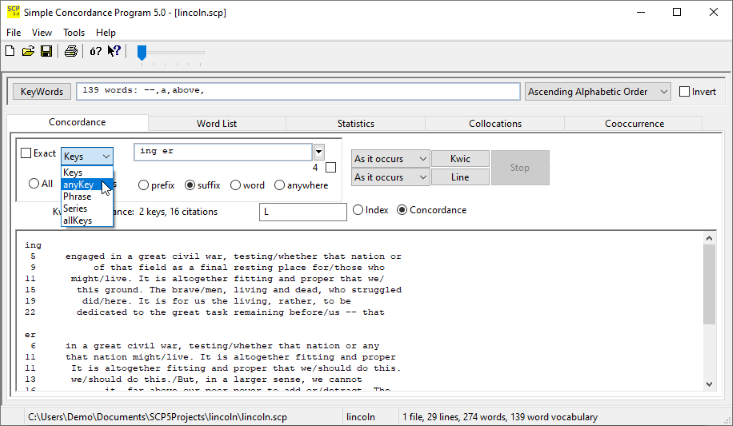Click the Print toolbar icon
733x426 pixels.
coord(71,52)
